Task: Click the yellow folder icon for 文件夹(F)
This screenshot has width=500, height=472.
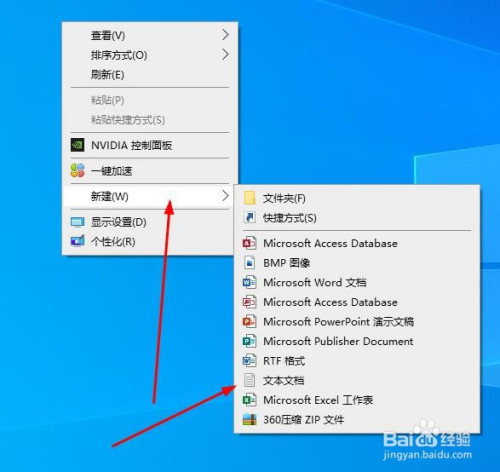Action: point(250,198)
